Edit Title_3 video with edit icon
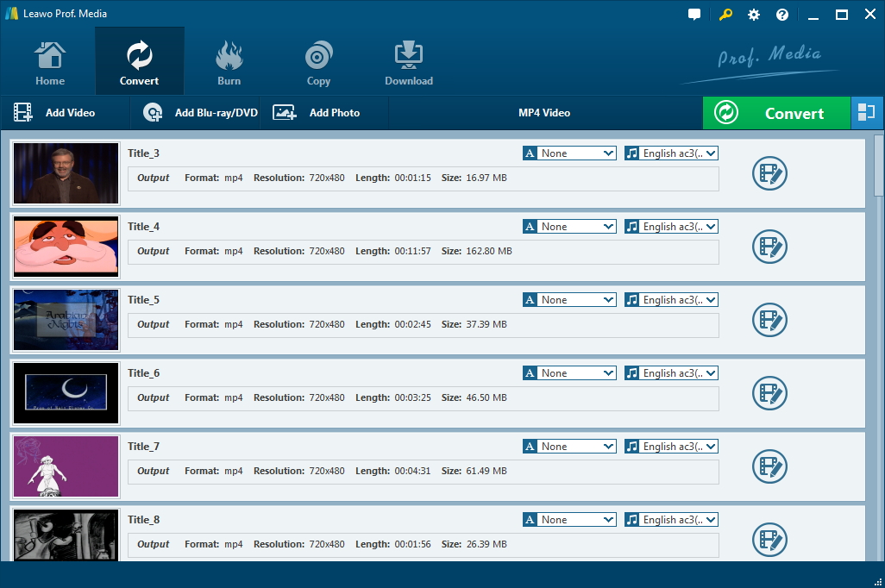This screenshot has height=588, width=885. 770,173
